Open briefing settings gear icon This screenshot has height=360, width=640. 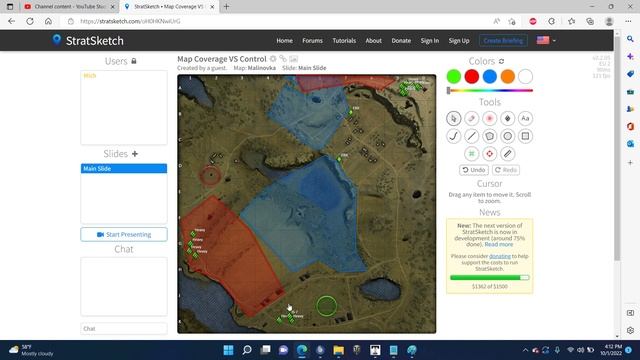coord(273,59)
